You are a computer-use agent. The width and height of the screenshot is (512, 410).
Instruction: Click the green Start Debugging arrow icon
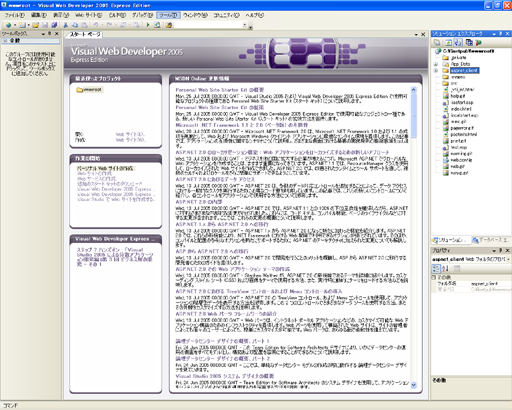(148, 25)
